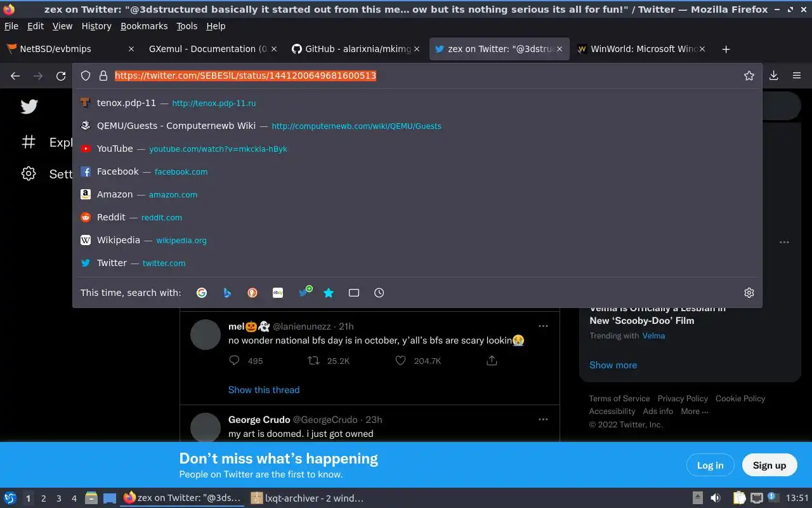Open Firefox hamburger application menu
The image size is (812, 508).
[797, 76]
